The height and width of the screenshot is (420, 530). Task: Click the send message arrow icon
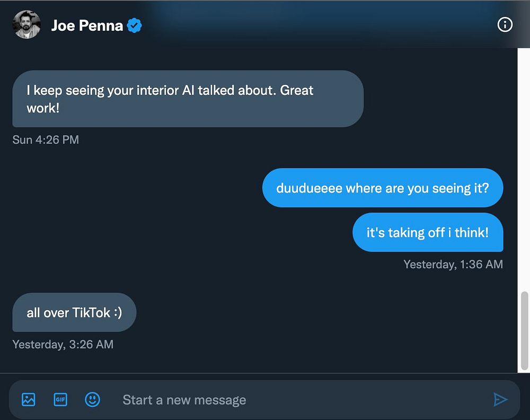tap(500, 399)
